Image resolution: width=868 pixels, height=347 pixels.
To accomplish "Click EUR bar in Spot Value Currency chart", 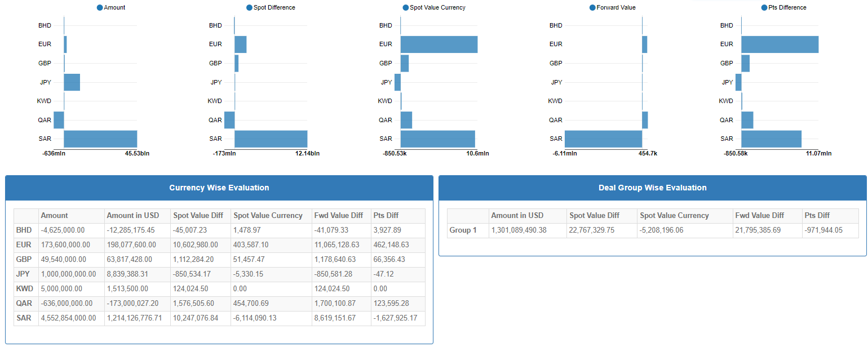I will click(x=439, y=45).
